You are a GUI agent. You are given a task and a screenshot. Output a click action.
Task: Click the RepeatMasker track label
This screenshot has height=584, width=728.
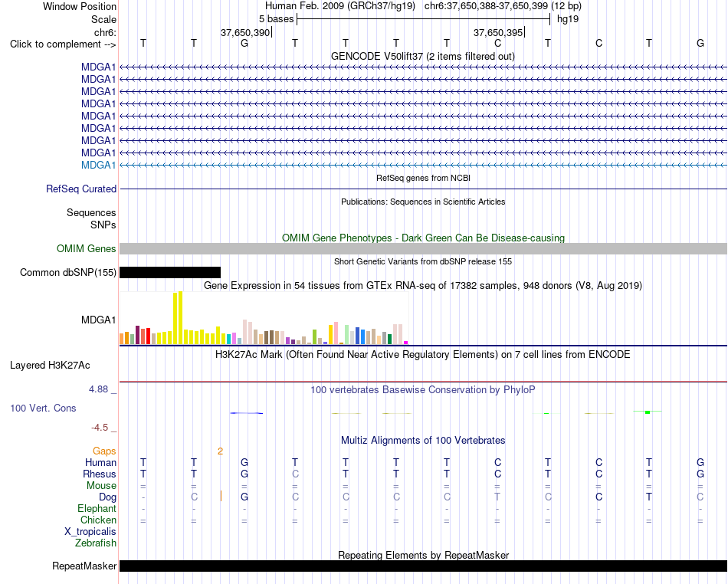[84, 566]
